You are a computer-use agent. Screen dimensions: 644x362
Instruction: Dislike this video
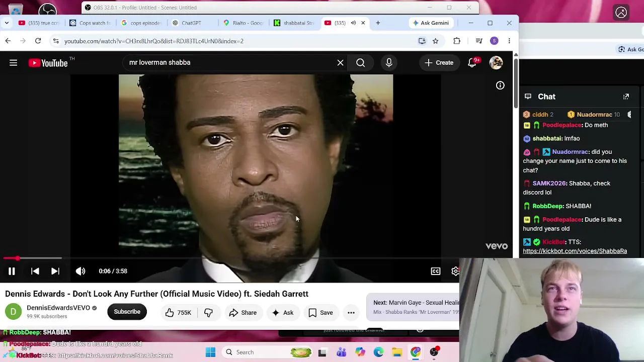[208, 313]
